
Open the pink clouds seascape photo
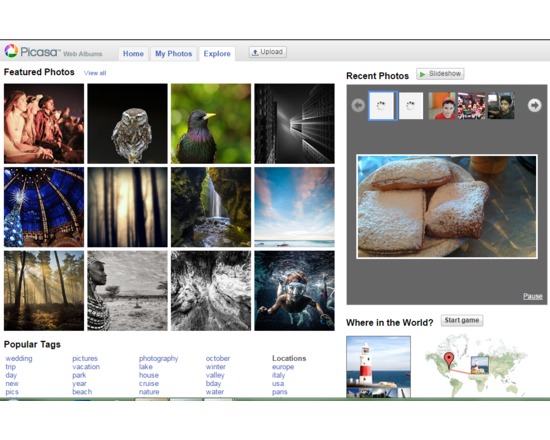coord(294,207)
